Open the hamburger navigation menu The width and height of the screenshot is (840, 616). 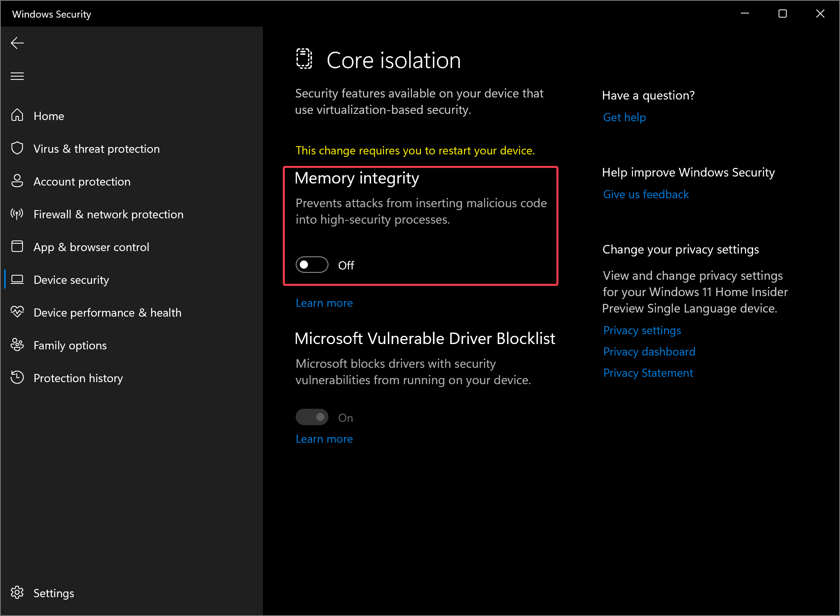pyautogui.click(x=17, y=76)
